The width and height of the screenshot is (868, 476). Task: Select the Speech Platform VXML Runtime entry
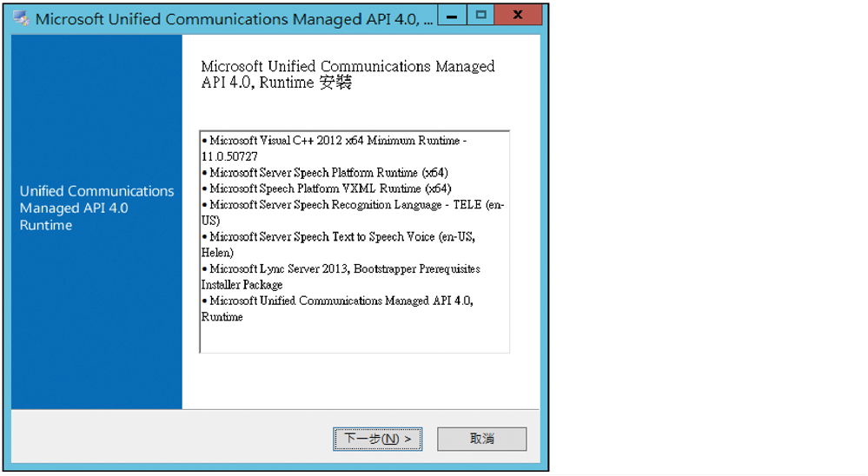click(327, 188)
